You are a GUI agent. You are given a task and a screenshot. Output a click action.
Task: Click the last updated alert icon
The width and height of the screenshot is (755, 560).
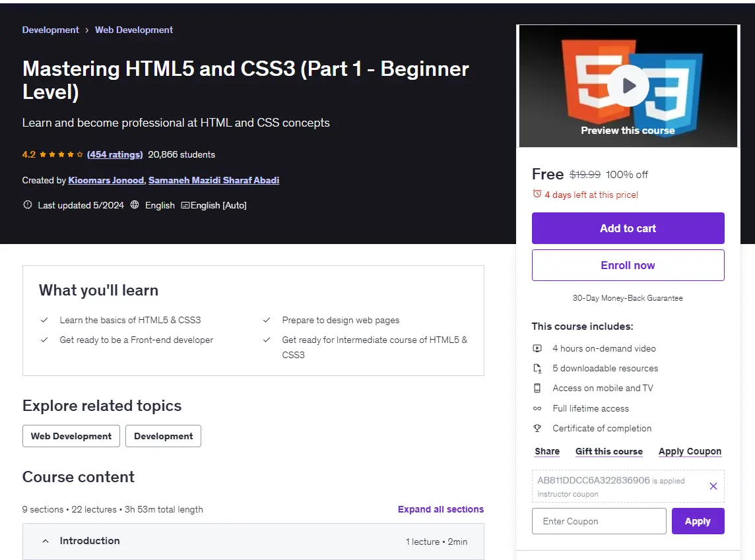28,205
